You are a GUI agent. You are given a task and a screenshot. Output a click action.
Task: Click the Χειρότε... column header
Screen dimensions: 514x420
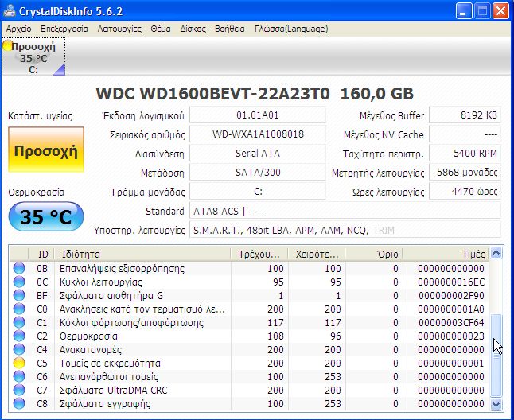(x=317, y=254)
